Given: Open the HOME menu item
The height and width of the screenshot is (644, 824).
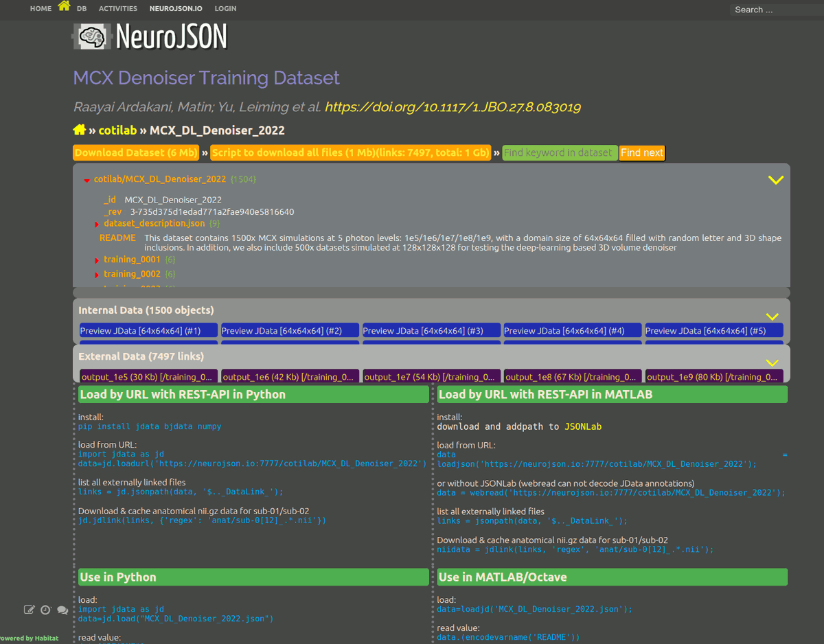Looking at the screenshot, I should coord(41,9).
